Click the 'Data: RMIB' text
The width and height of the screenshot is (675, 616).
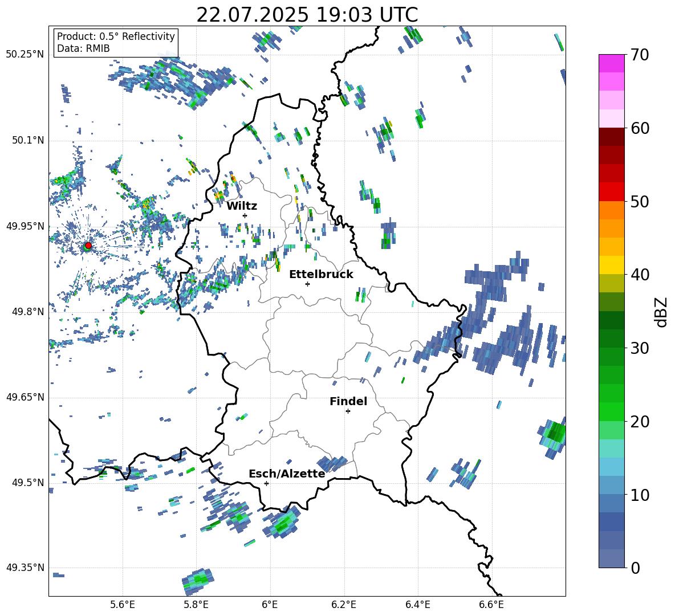click(x=83, y=48)
